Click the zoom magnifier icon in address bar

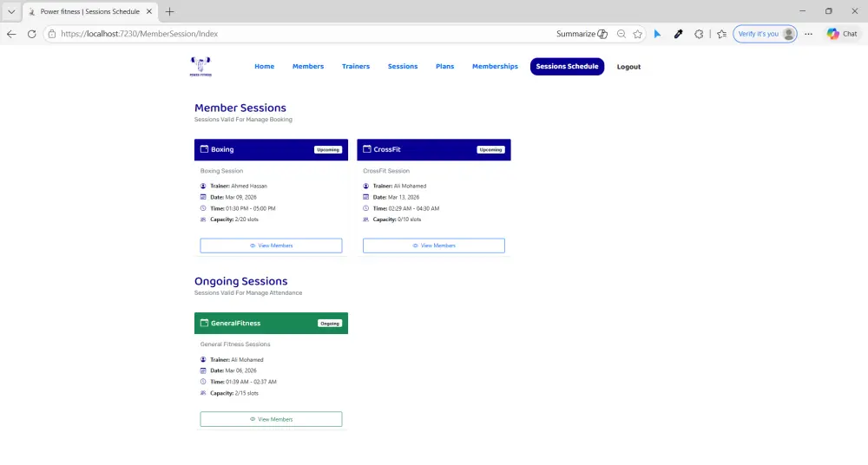pyautogui.click(x=621, y=34)
